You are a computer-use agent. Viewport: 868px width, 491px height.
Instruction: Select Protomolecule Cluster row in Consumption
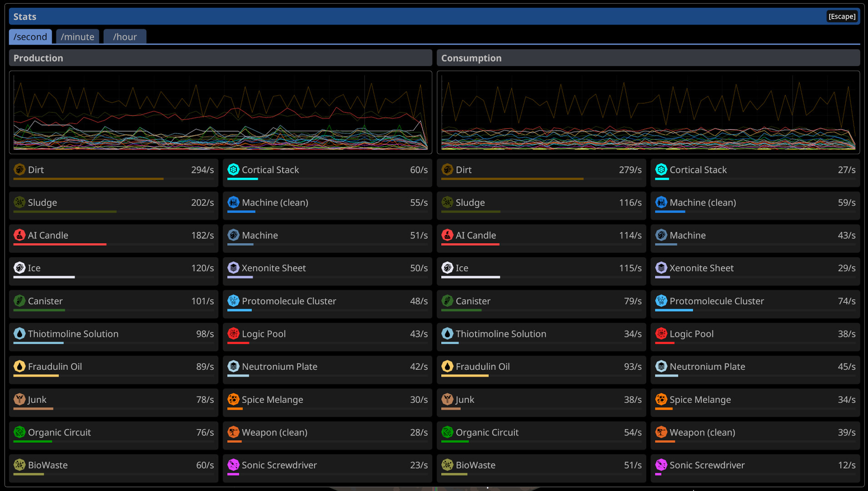coord(755,303)
